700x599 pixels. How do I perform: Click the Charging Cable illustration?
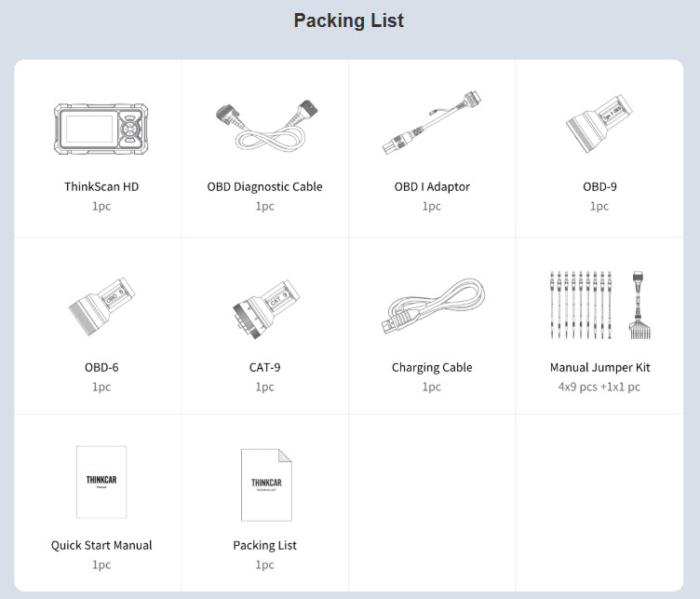click(x=433, y=306)
